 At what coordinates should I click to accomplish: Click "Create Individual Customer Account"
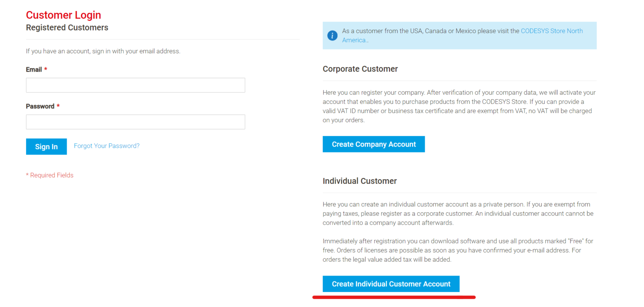pyautogui.click(x=391, y=284)
